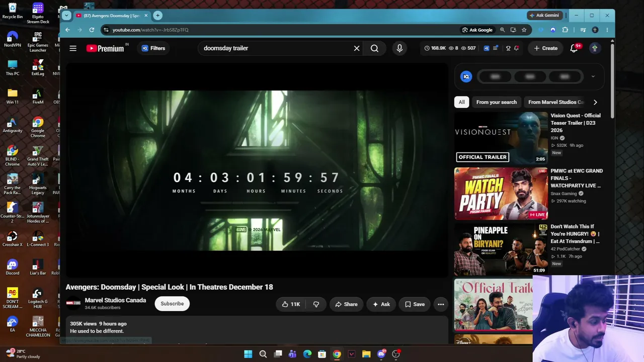This screenshot has height=362, width=644.
Task: Click the address bar URL
Action: [150, 30]
